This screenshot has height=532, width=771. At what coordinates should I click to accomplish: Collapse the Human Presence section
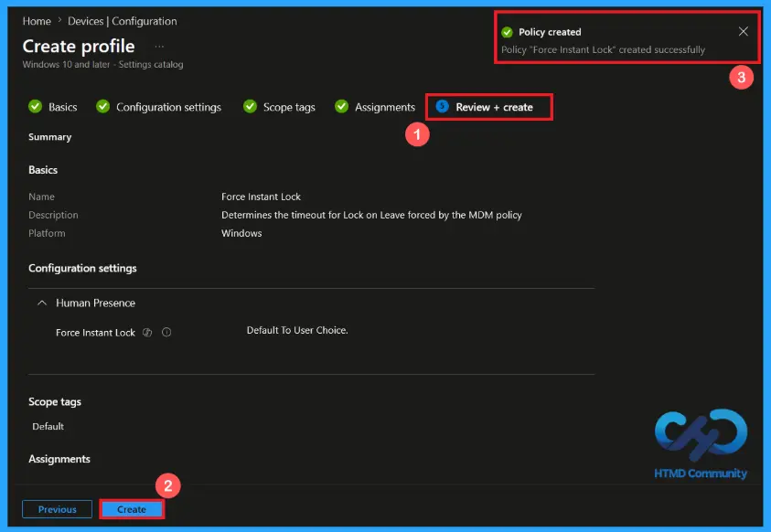[x=42, y=303]
